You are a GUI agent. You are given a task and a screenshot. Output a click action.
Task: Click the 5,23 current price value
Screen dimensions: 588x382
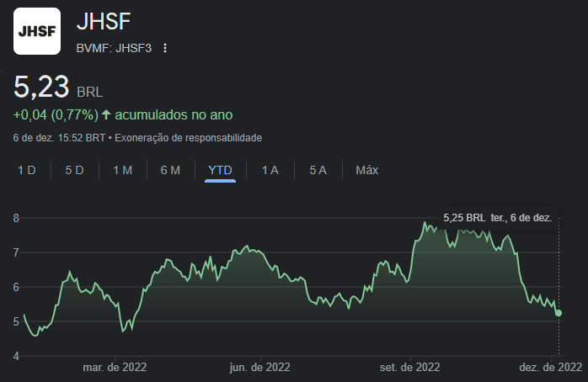coord(41,87)
